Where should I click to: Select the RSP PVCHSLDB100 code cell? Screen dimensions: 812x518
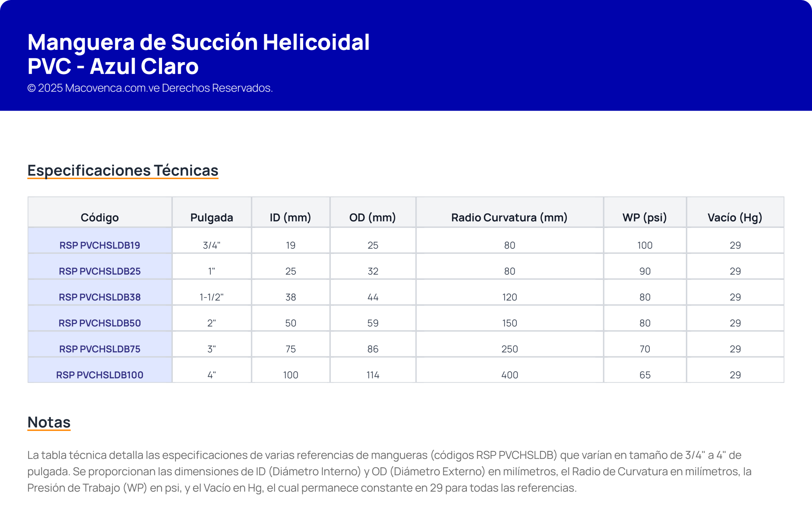100,375
